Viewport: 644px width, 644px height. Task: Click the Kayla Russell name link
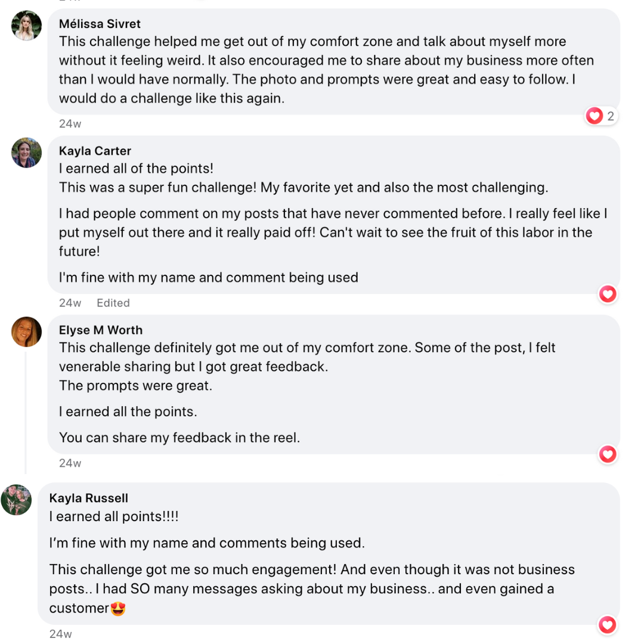[x=89, y=498]
